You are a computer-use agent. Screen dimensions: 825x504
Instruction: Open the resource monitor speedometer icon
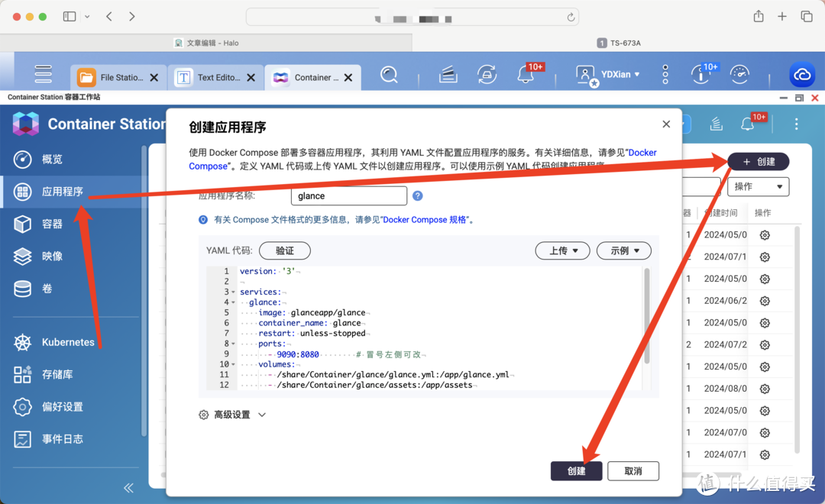(x=738, y=74)
